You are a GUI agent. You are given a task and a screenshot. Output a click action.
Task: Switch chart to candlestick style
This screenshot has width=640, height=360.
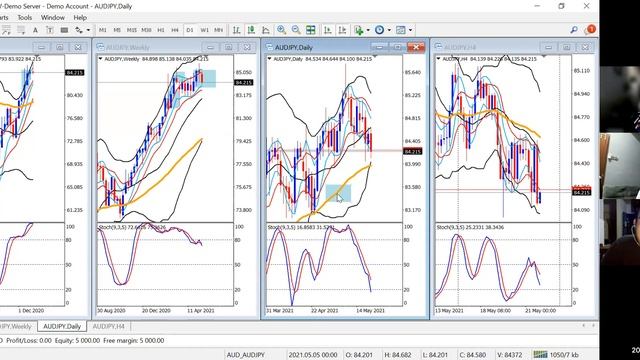pyautogui.click(x=251, y=30)
